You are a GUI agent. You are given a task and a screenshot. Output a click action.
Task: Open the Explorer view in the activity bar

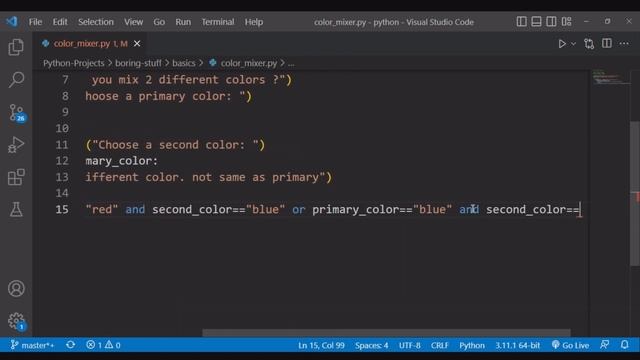16,47
